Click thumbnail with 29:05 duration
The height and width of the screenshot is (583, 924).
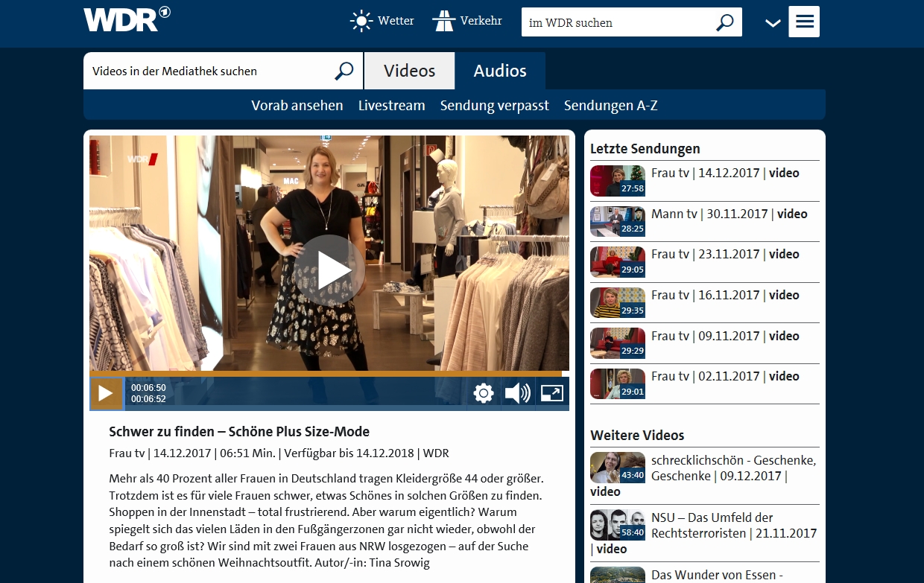tap(618, 262)
